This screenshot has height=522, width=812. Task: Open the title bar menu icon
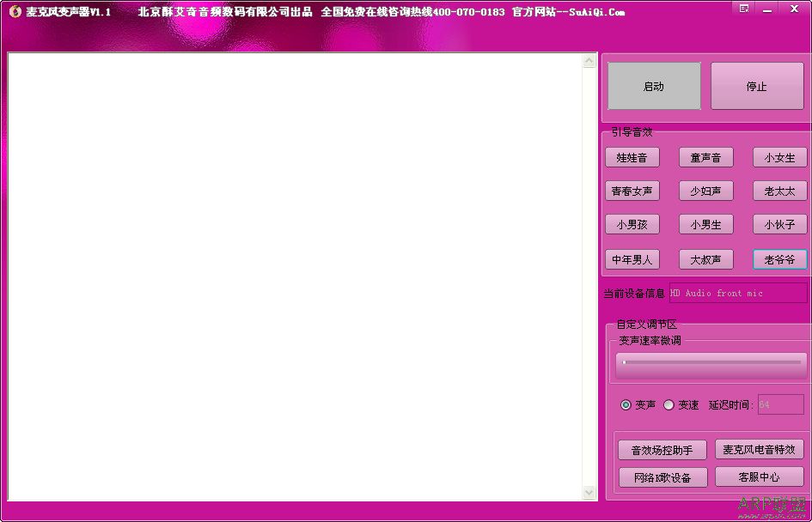(744, 9)
